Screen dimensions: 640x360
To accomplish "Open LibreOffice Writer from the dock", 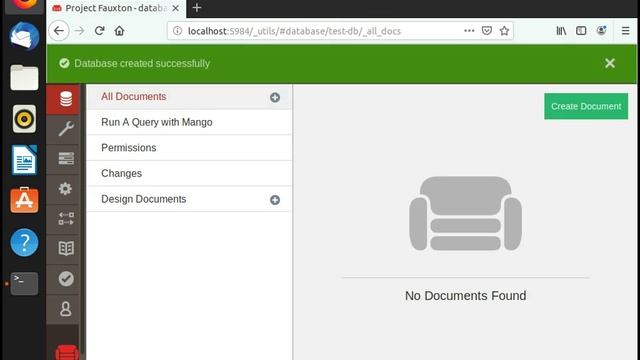I will (24, 160).
